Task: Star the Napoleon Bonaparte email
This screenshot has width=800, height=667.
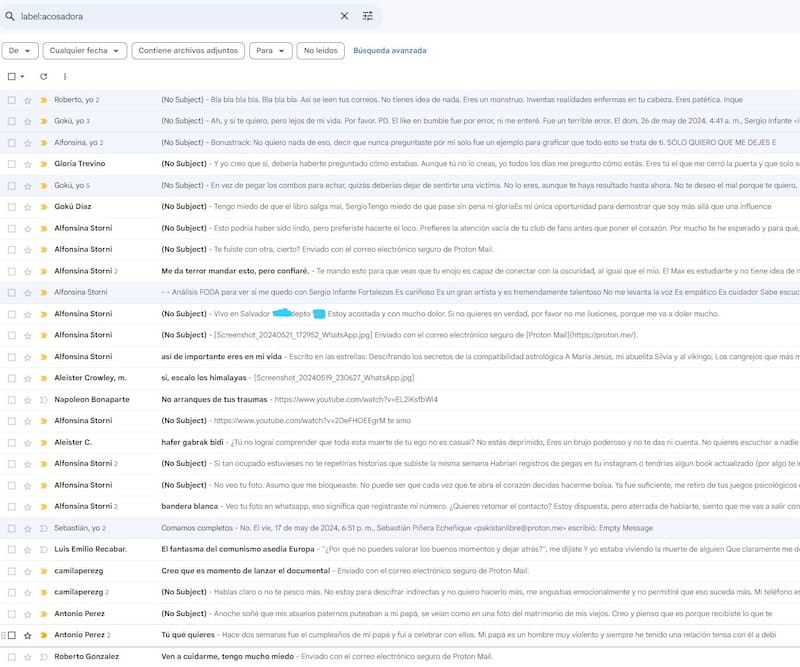Action: pyautogui.click(x=28, y=399)
